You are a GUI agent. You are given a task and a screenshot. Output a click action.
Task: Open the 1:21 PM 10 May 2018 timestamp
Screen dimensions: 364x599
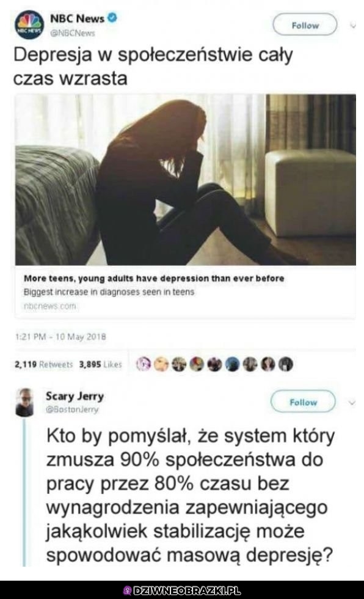[x=60, y=337]
